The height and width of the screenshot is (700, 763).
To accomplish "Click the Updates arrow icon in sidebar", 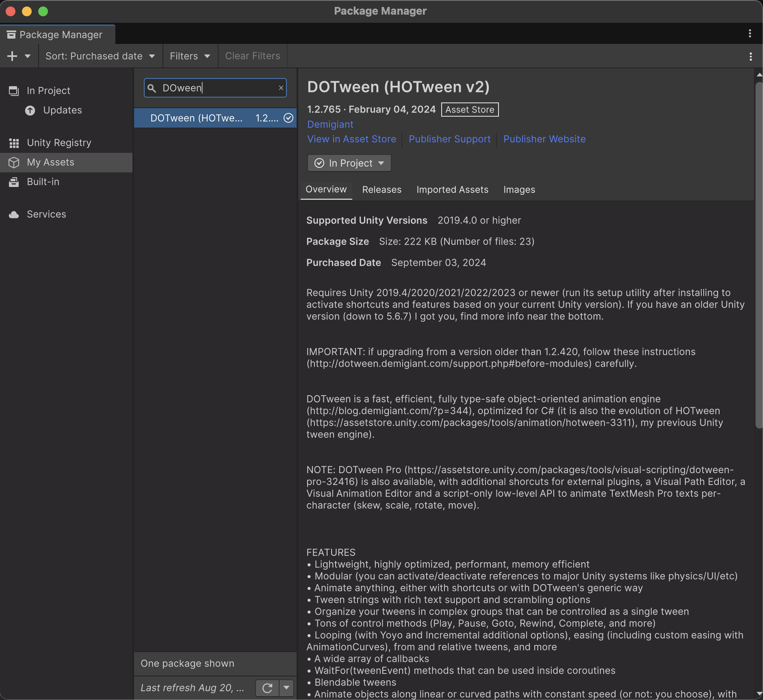I will click(30, 111).
